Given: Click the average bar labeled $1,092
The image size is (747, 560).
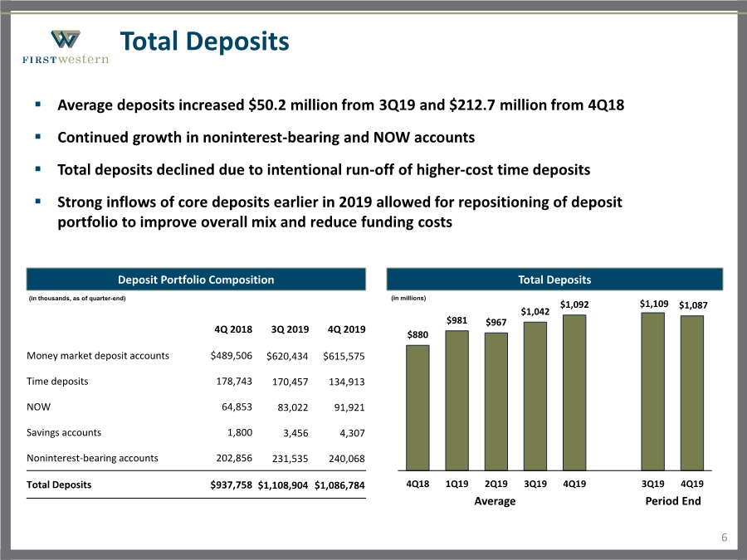Looking at the screenshot, I should [574, 392].
